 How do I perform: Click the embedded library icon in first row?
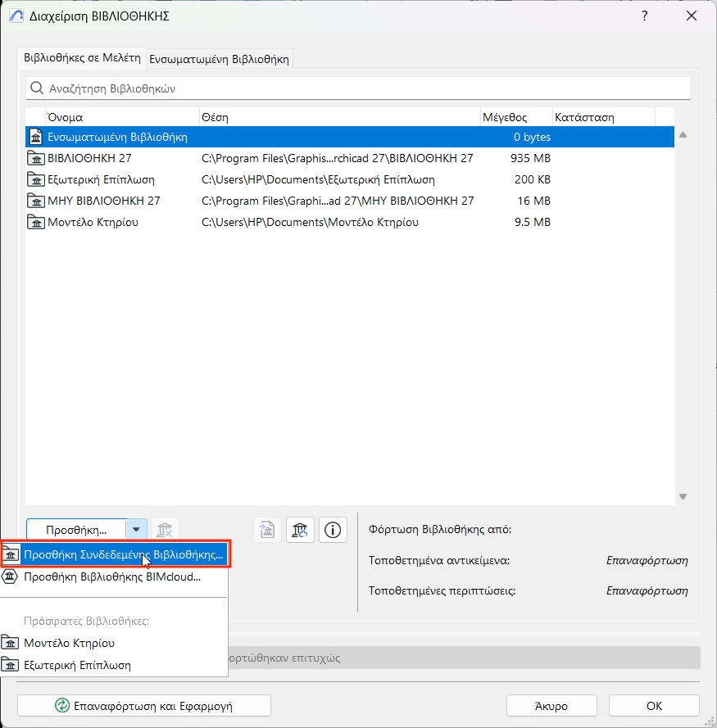[36, 137]
